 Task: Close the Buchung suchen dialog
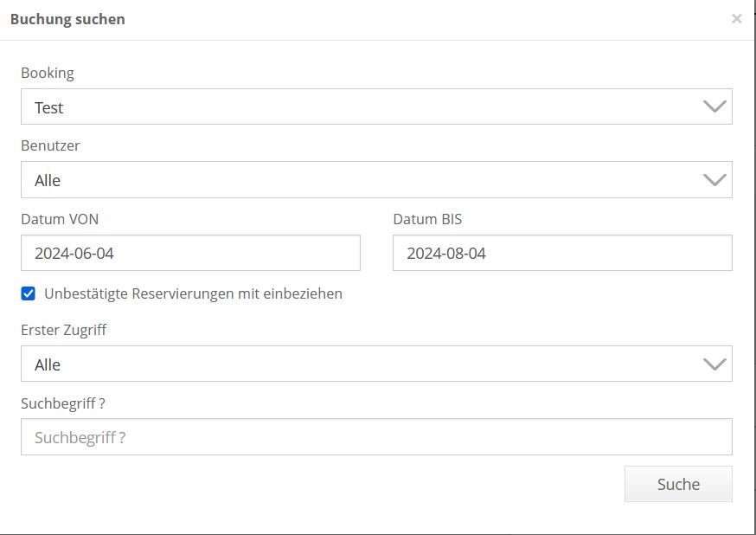point(736,18)
